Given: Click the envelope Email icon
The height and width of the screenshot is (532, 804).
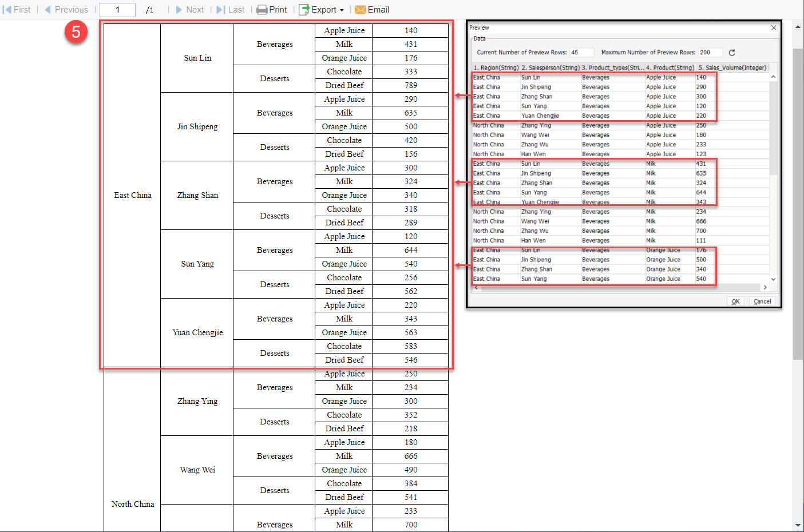Looking at the screenshot, I should tap(361, 10).
